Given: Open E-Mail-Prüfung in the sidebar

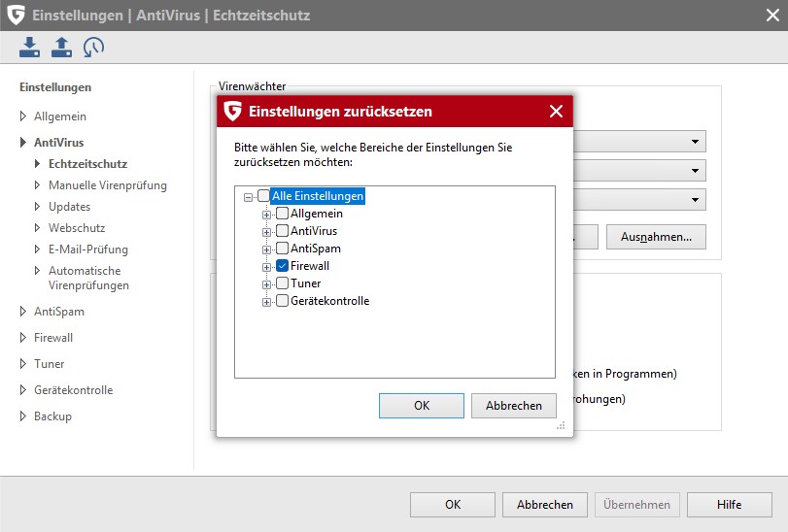Looking at the screenshot, I should 88,249.
